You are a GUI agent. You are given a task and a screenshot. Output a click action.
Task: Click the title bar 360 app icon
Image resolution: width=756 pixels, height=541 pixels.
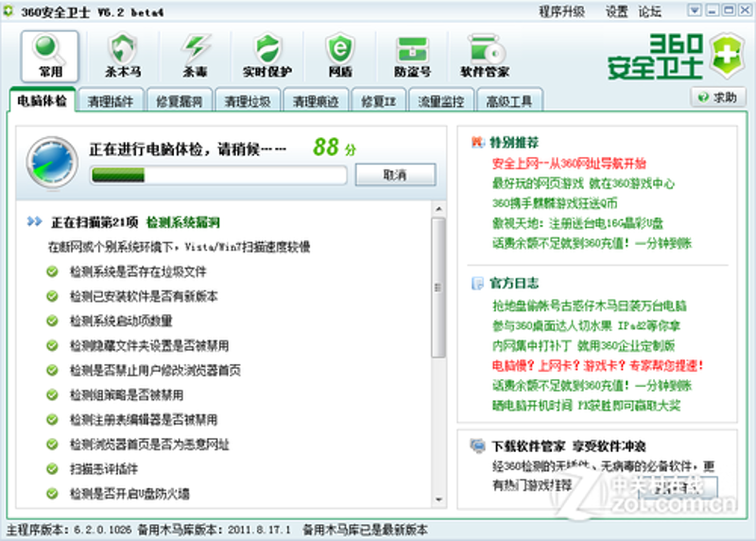[x=9, y=10]
